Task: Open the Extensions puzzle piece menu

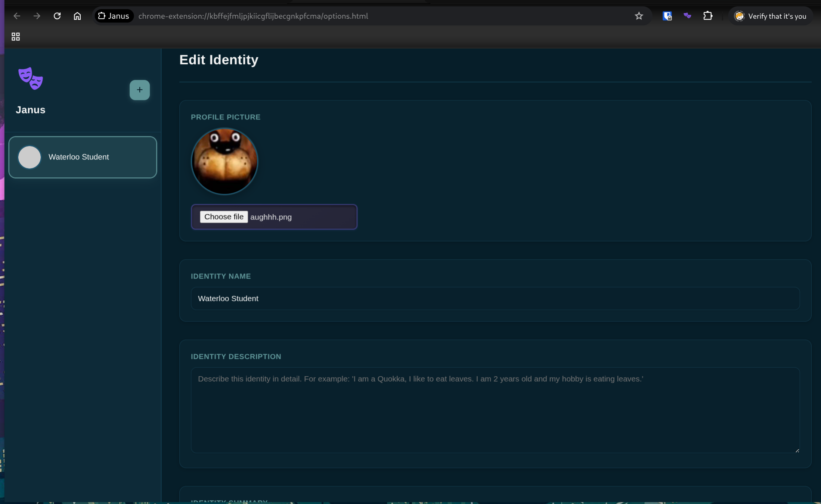Action: tap(707, 16)
